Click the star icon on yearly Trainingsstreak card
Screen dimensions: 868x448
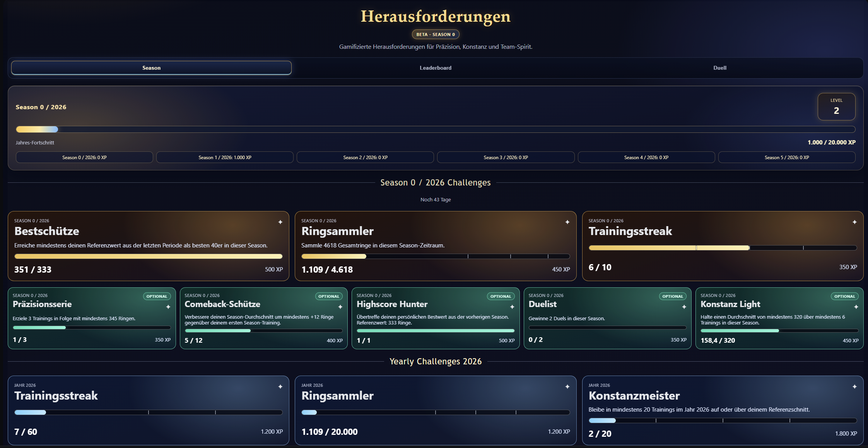(280, 386)
